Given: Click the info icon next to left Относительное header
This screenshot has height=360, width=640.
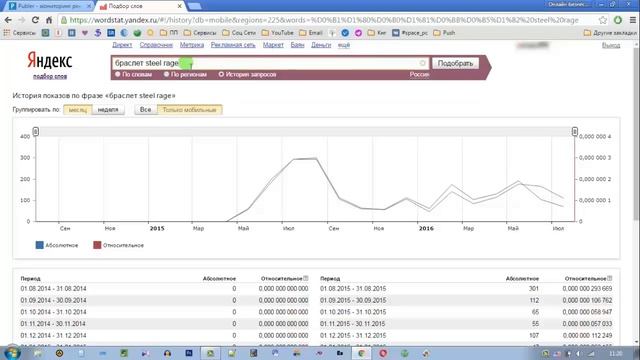Looking at the screenshot, I should (306, 278).
